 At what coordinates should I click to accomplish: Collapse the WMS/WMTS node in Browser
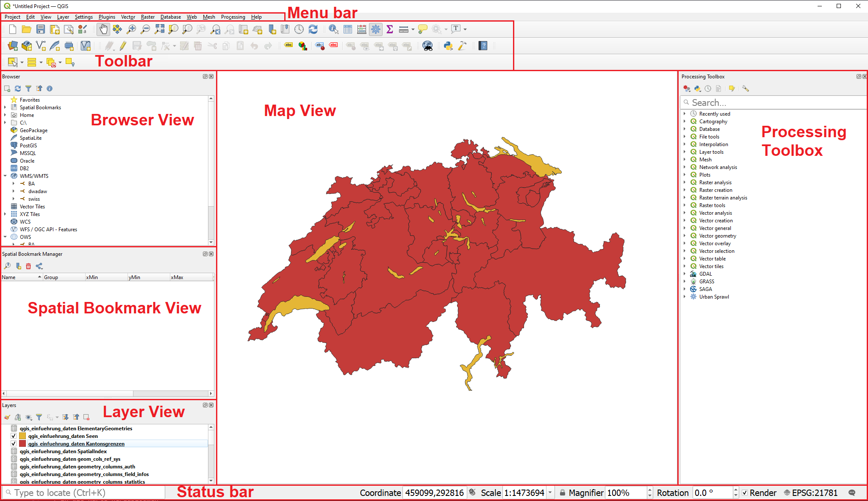click(x=5, y=176)
